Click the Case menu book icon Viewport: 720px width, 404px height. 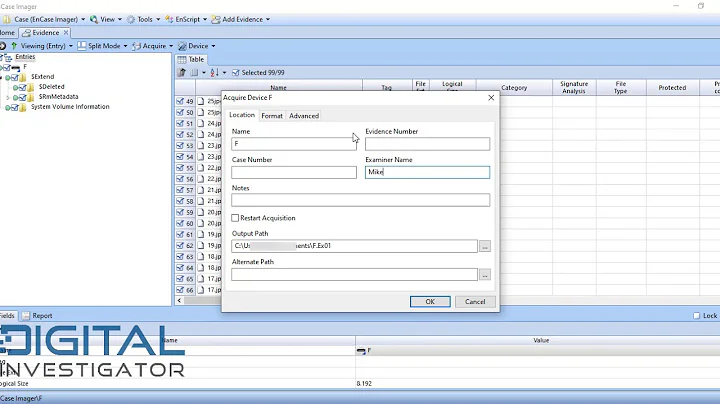click(7, 19)
